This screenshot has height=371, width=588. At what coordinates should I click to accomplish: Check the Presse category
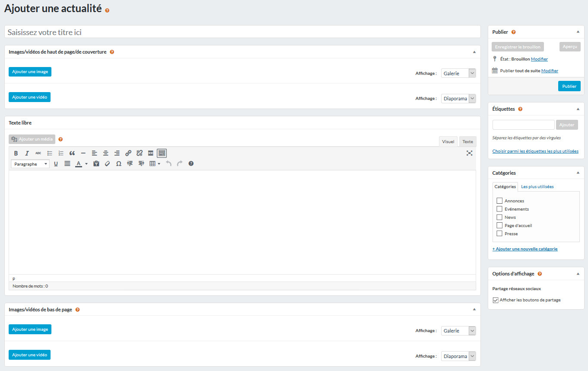tap(499, 233)
